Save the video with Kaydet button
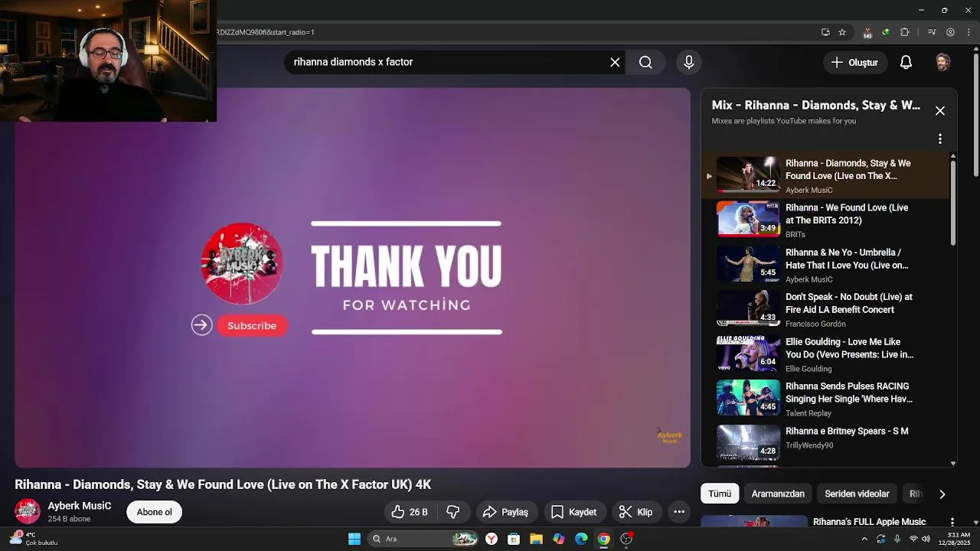This screenshot has width=980, height=551. click(574, 512)
